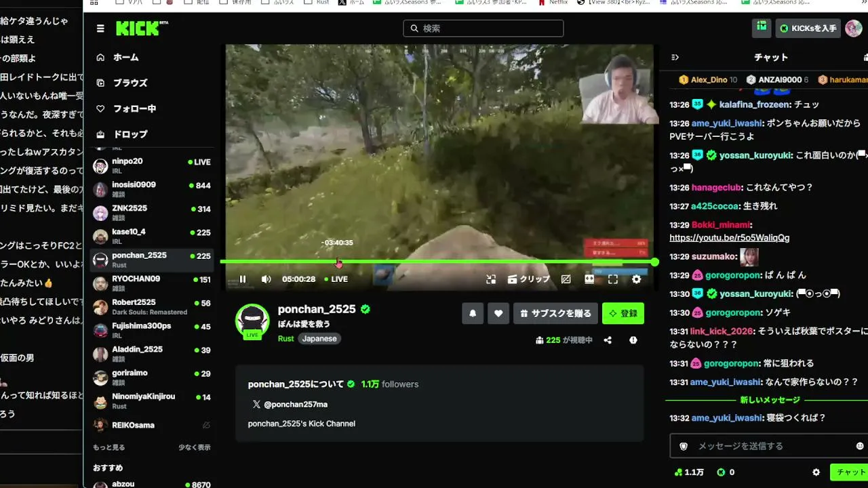Create a clip with the クリップ button
This screenshot has width=868, height=488.
[528, 279]
